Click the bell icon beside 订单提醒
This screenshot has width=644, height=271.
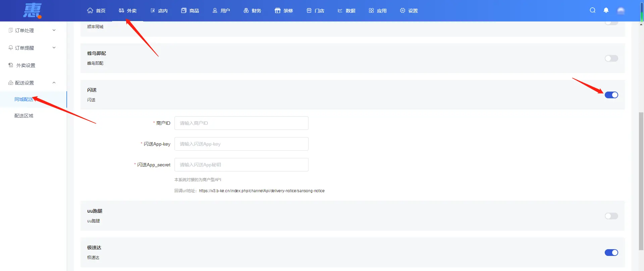(11, 48)
